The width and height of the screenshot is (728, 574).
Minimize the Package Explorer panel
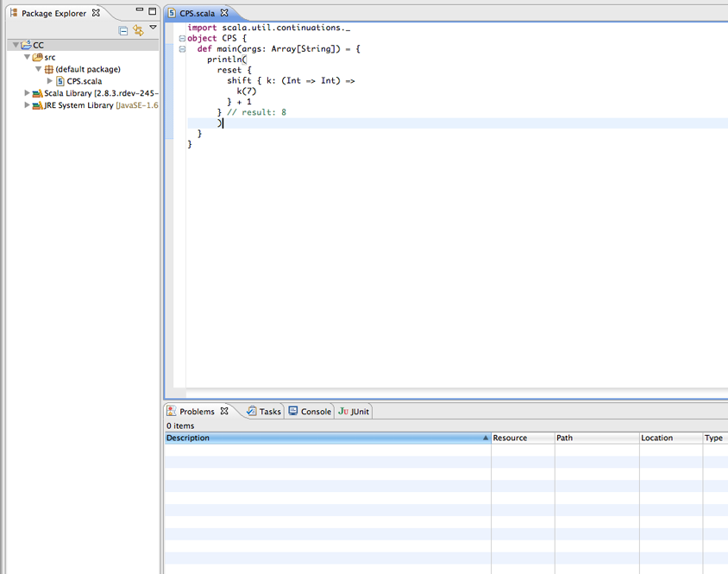(x=139, y=12)
